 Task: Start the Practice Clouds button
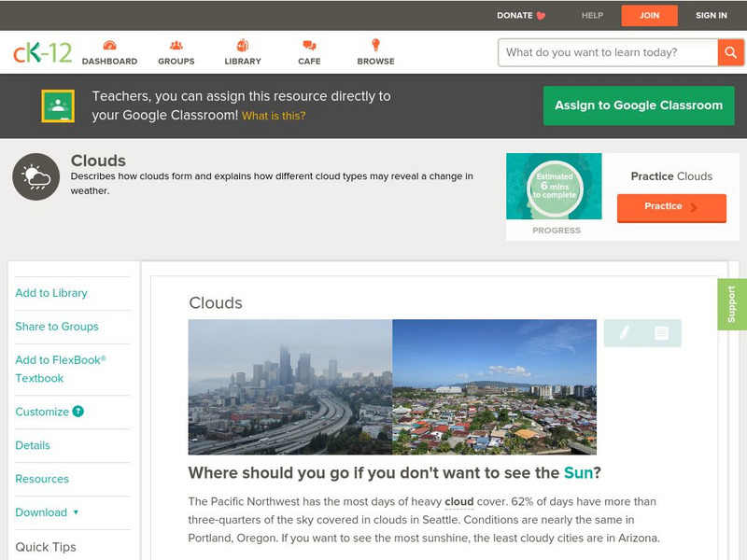671,207
